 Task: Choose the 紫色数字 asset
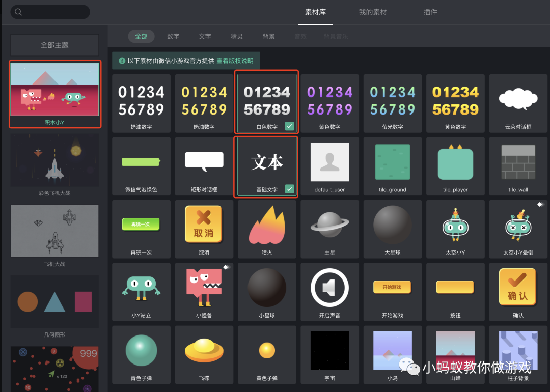329,103
